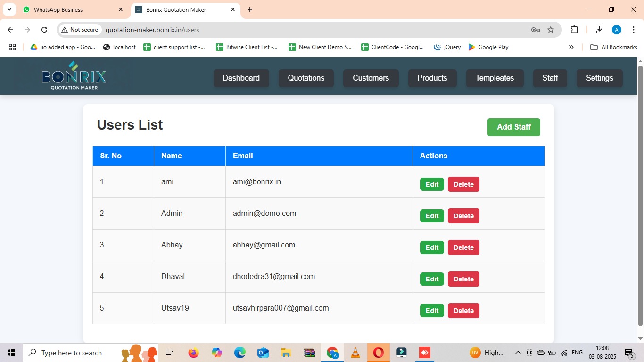Open All Bookmarks folder

pyautogui.click(x=614, y=47)
